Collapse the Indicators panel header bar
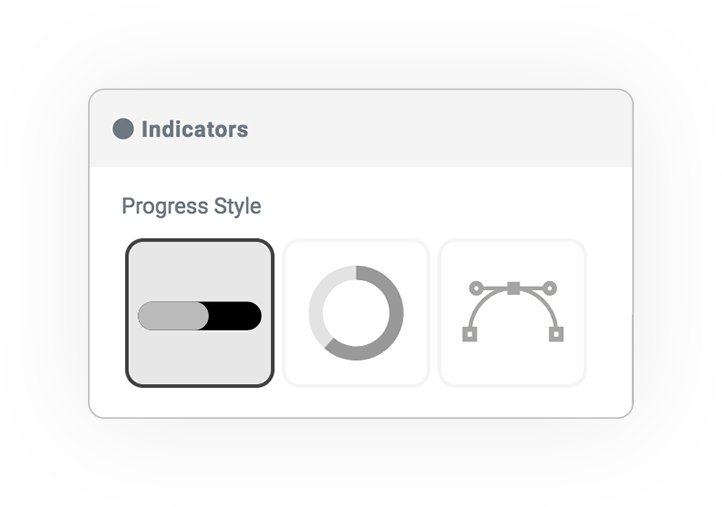Viewport: 722px width, 507px height. (361, 128)
